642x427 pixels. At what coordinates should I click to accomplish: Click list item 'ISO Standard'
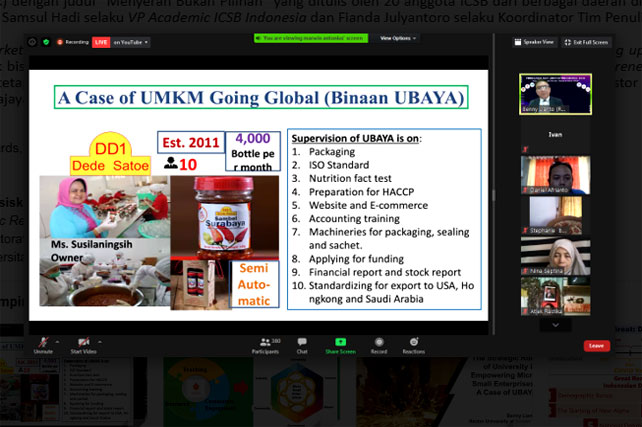coord(339,165)
